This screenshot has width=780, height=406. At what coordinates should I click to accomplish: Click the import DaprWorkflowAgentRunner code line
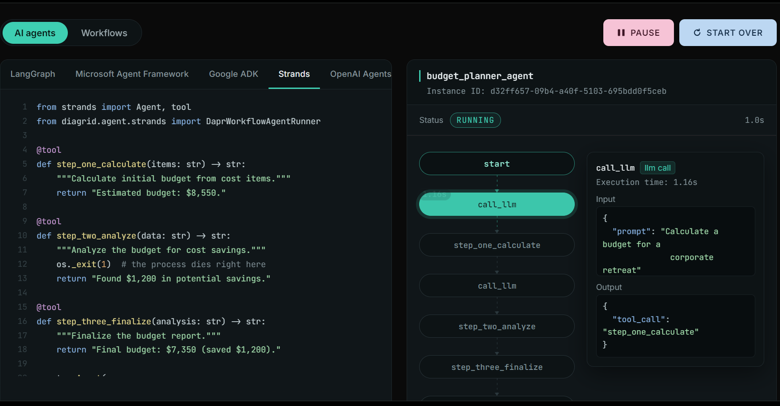coord(178,121)
